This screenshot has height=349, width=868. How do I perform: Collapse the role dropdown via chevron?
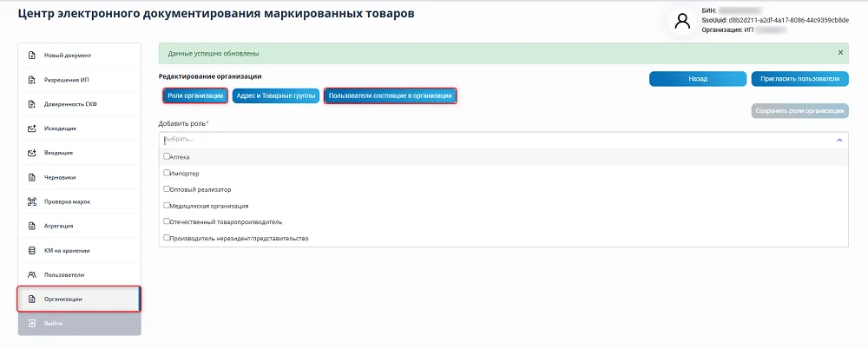(839, 140)
